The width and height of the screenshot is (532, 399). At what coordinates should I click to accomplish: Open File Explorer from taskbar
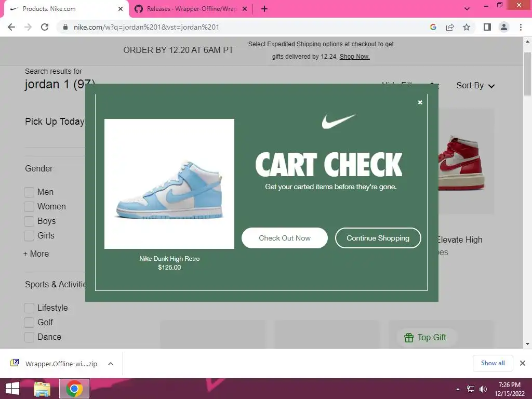pyautogui.click(x=42, y=389)
